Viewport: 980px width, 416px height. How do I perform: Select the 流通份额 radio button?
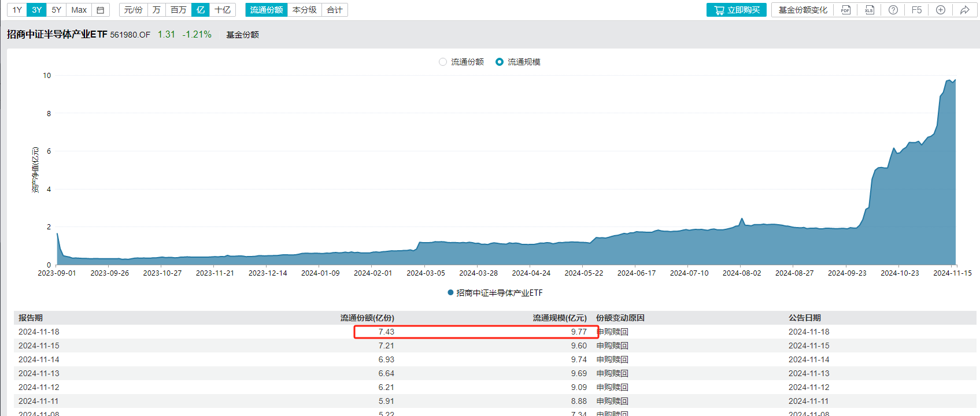click(443, 62)
